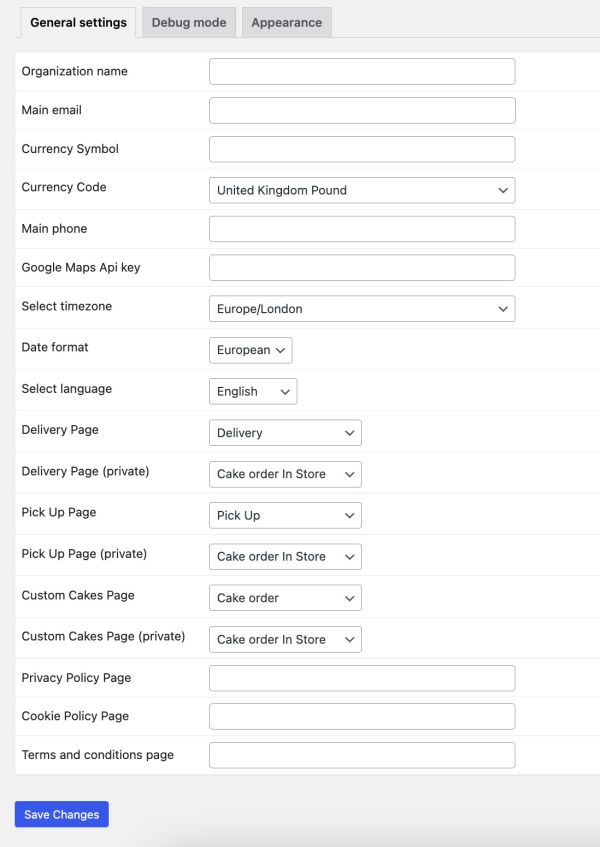Focus the Main email input
The image size is (600, 847).
tap(361, 110)
